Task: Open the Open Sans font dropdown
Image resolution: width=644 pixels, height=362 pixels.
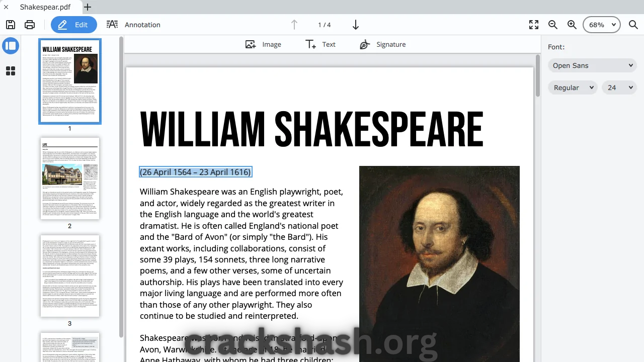Action: click(x=593, y=65)
